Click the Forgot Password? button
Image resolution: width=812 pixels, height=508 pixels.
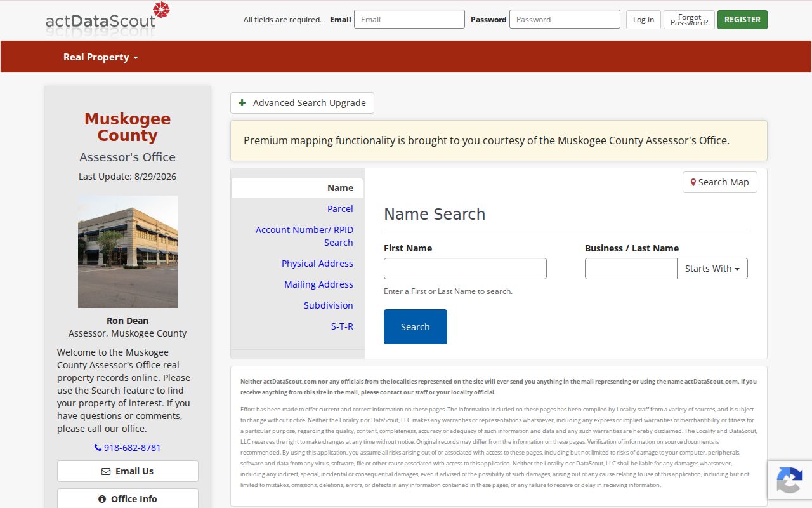[689, 19]
